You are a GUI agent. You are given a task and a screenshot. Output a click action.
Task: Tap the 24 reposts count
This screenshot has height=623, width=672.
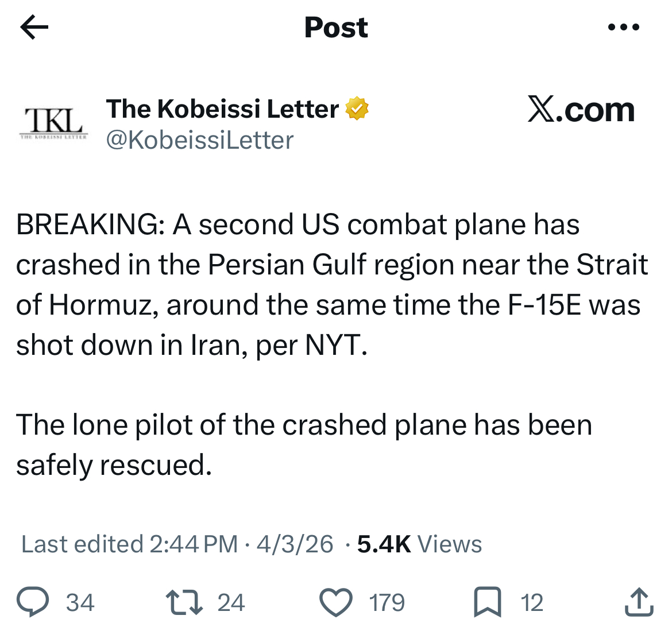(x=231, y=602)
